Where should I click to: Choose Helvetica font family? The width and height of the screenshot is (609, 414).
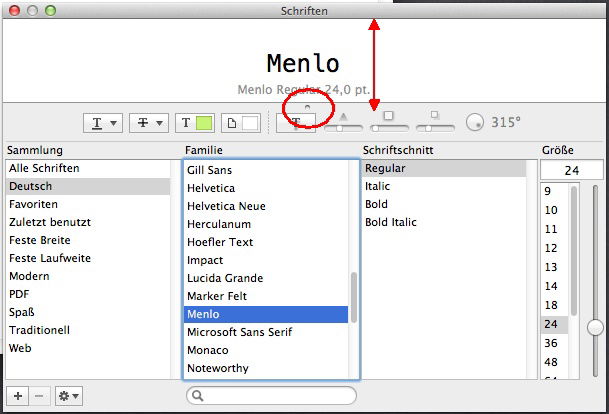point(266,188)
